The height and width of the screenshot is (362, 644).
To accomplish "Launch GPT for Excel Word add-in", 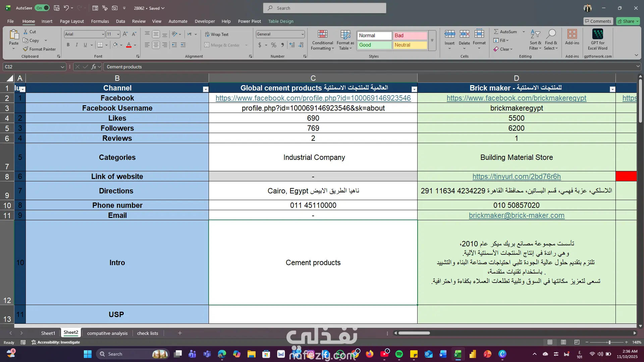I will pyautogui.click(x=597, y=35).
